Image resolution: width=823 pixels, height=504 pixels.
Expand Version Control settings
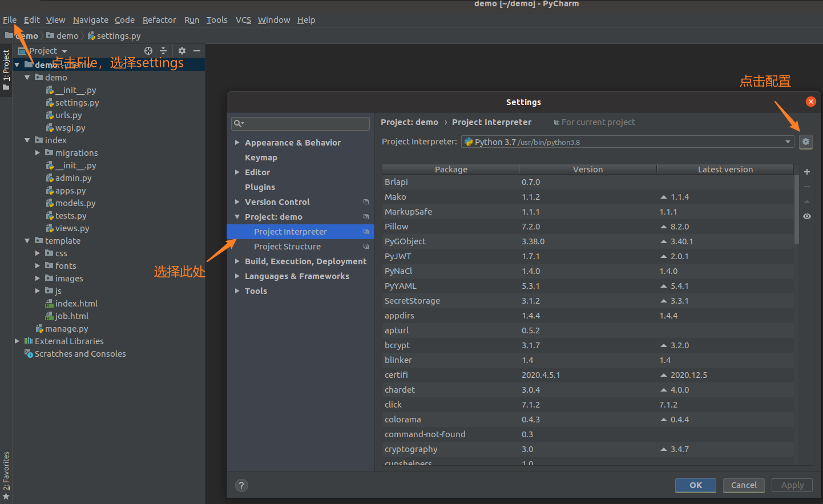237,202
